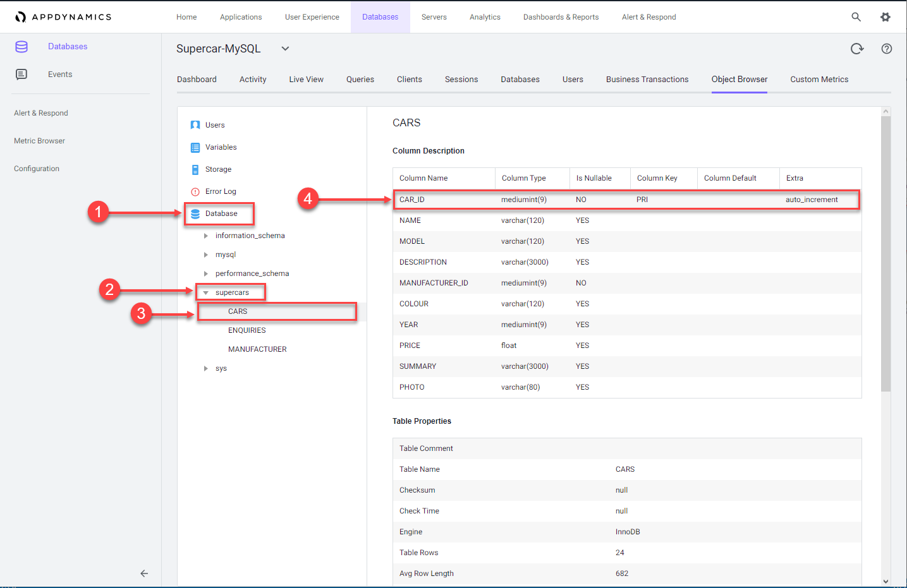
Task: Open Metric Browser sidebar link
Action: (39, 141)
